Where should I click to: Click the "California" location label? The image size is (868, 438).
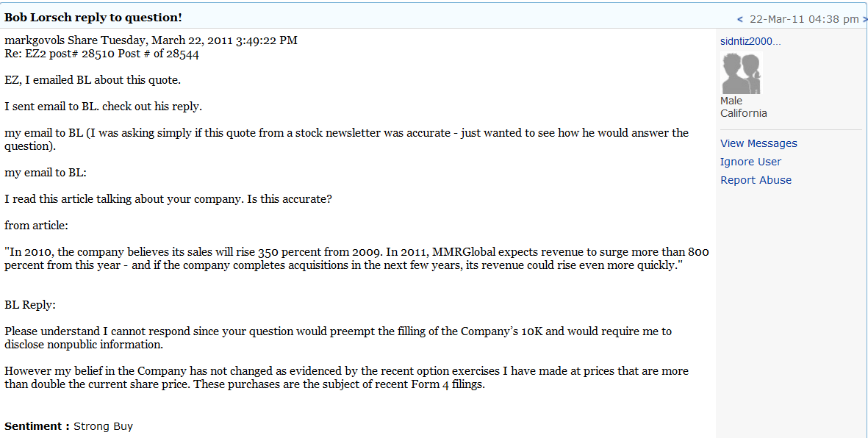pos(743,113)
